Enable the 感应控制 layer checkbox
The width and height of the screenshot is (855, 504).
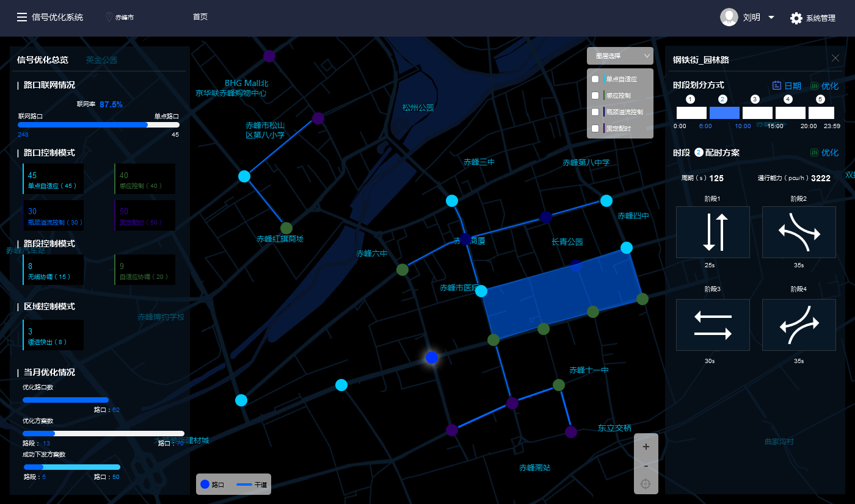pos(595,95)
